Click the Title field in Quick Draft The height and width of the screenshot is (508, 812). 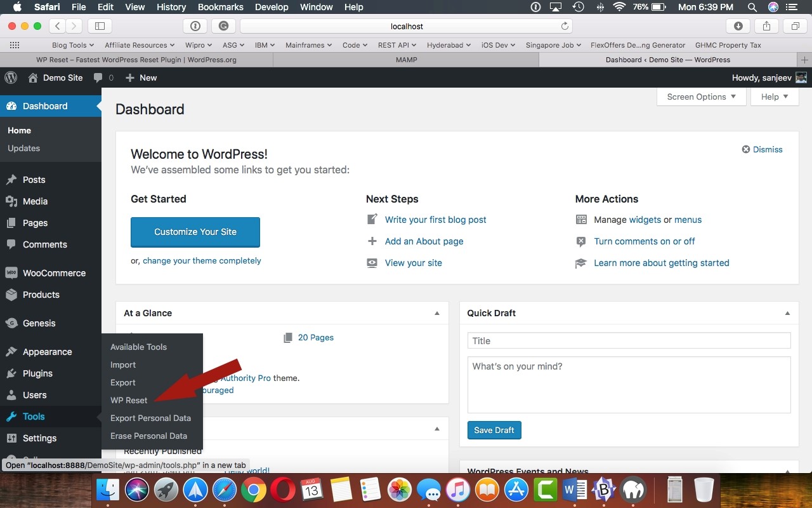[x=629, y=340]
